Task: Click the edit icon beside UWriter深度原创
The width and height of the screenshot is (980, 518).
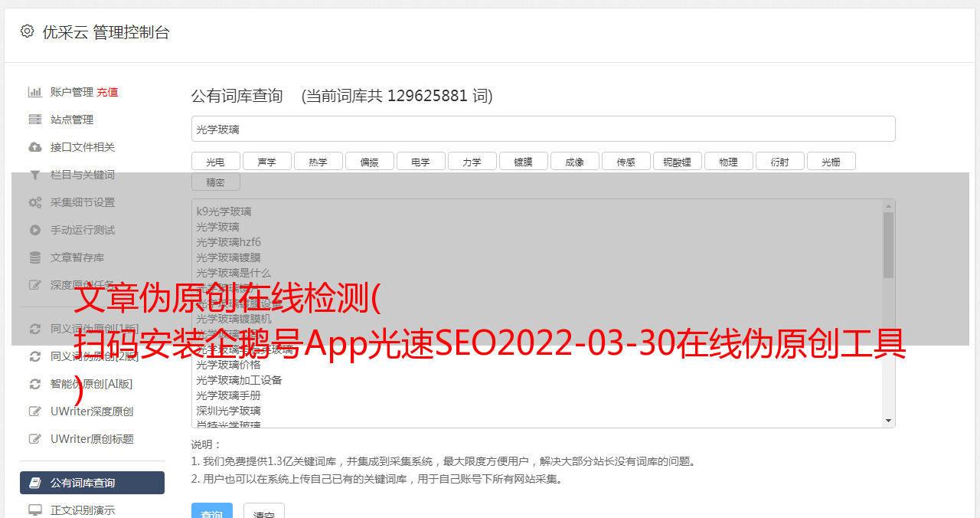Action: pos(35,411)
